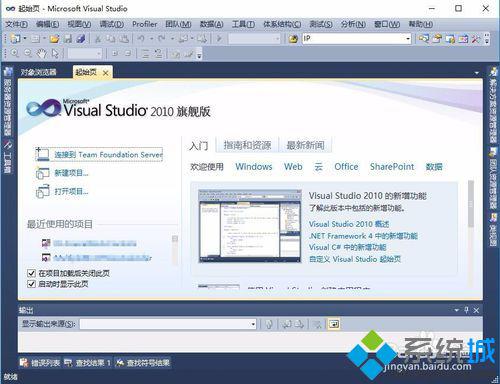Screen dimensions: 500x384
Task: Click the Visual C# 中的新增功能 link
Action: point(347,247)
